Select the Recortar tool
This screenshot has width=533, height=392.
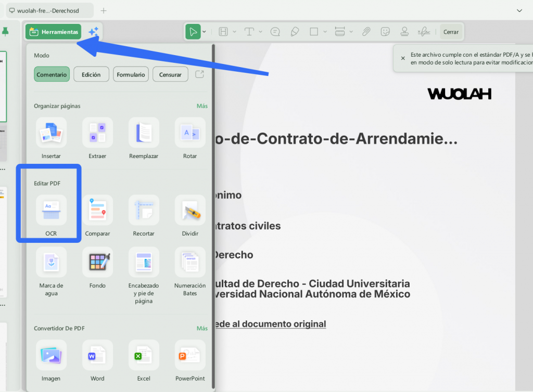coord(144,216)
